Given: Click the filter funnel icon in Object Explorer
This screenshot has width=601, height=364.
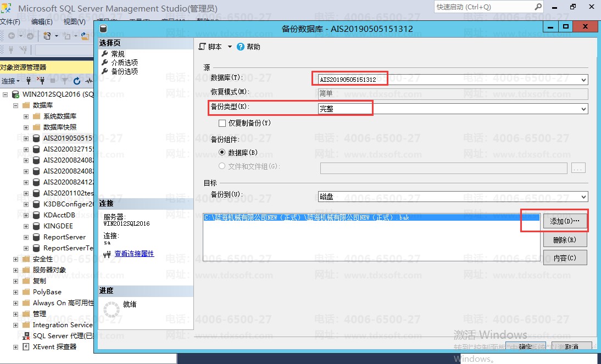Looking at the screenshot, I should (65, 81).
